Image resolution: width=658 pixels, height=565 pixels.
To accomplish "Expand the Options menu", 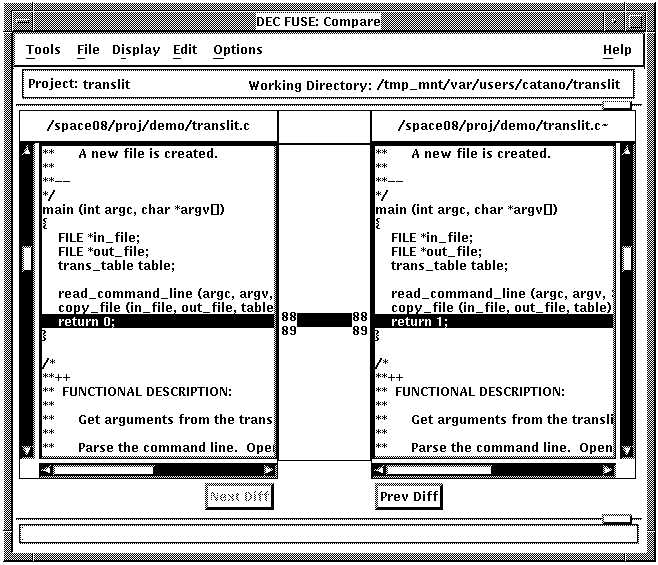I will (x=238, y=50).
